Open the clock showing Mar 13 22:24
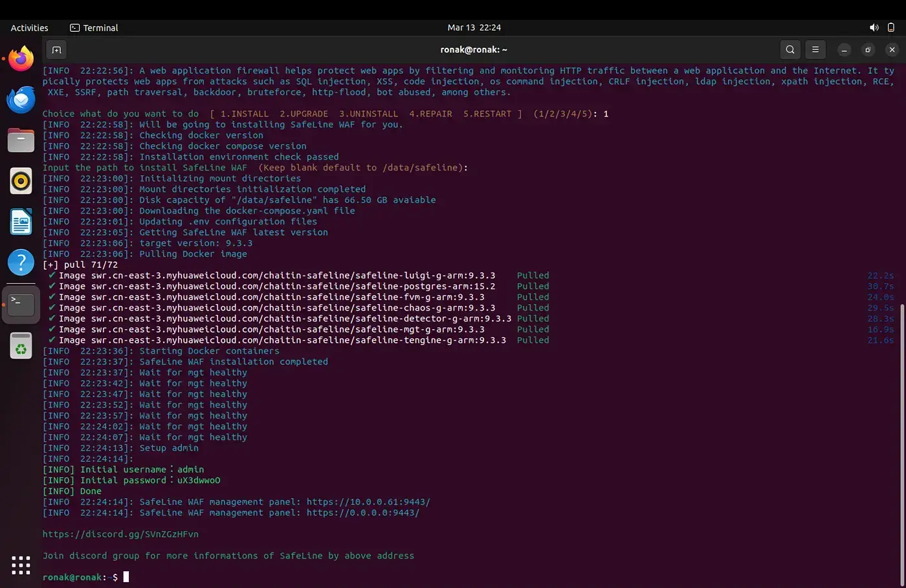Viewport: 906px width, 588px height. [x=474, y=28]
